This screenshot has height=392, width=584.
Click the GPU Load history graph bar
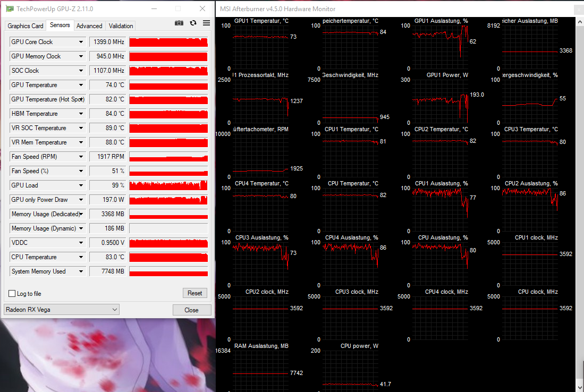168,185
